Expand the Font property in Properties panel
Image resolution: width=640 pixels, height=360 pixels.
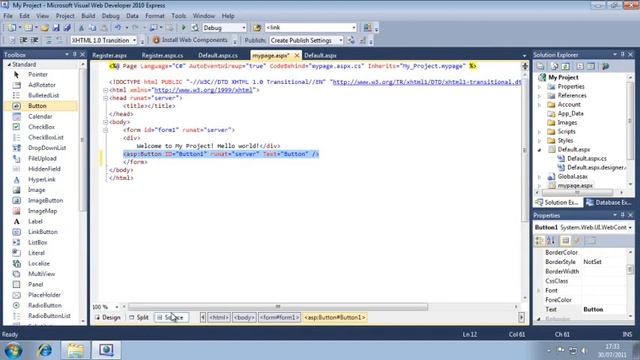539,290
